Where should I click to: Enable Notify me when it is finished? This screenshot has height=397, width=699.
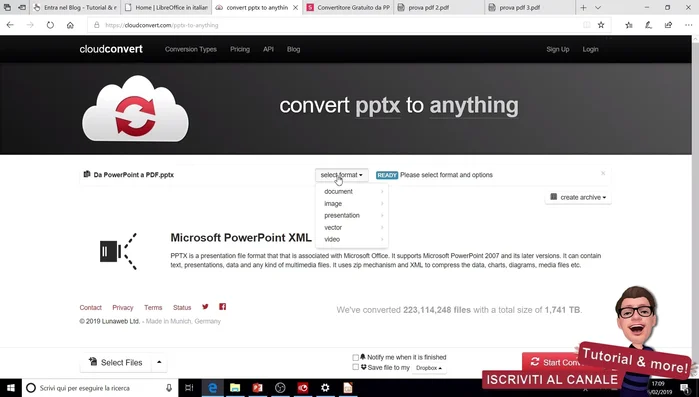point(355,357)
